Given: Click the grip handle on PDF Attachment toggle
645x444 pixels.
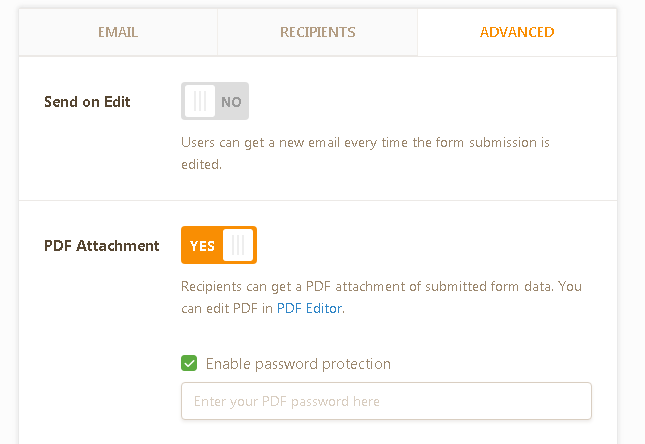Looking at the screenshot, I should point(238,245).
